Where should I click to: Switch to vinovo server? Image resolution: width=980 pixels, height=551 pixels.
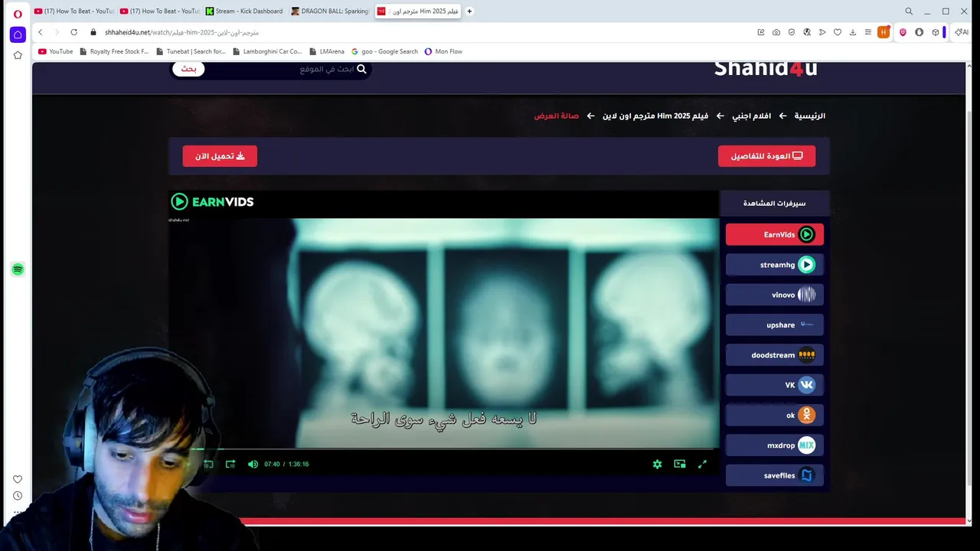775,295
